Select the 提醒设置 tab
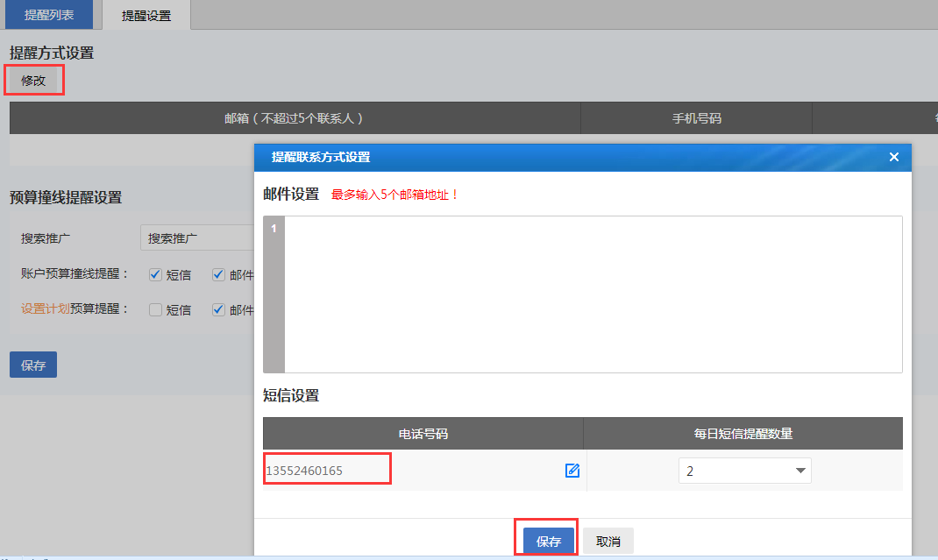Screen dimensions: 938x560 click(x=146, y=15)
